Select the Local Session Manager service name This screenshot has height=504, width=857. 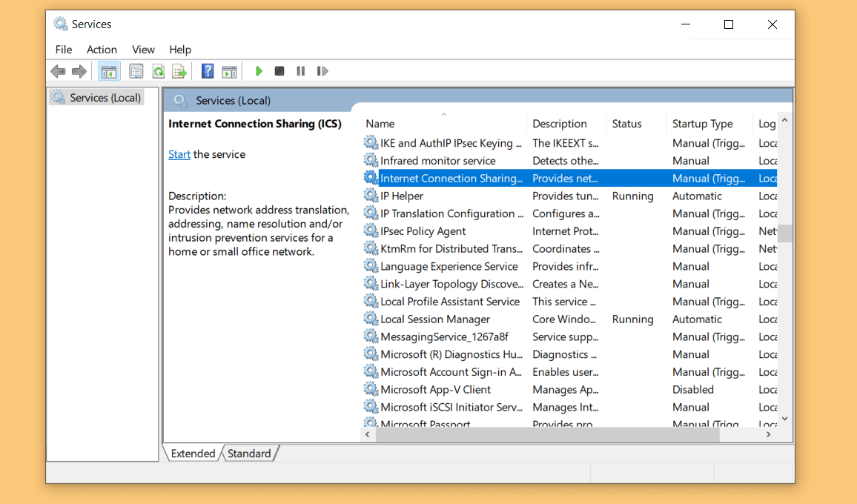(x=435, y=319)
